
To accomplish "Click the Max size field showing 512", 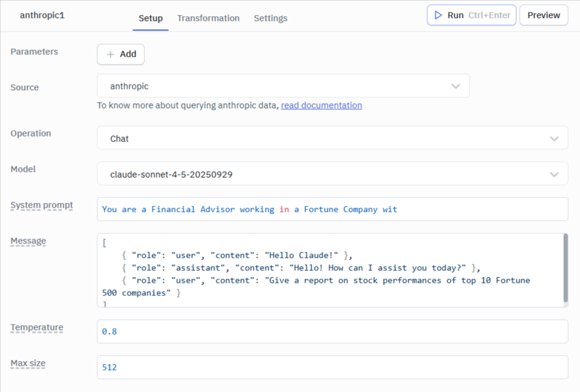I will (332, 367).
